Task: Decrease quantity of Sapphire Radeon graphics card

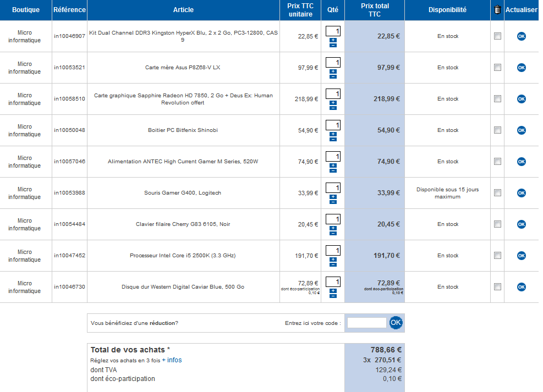Action: tap(333, 108)
